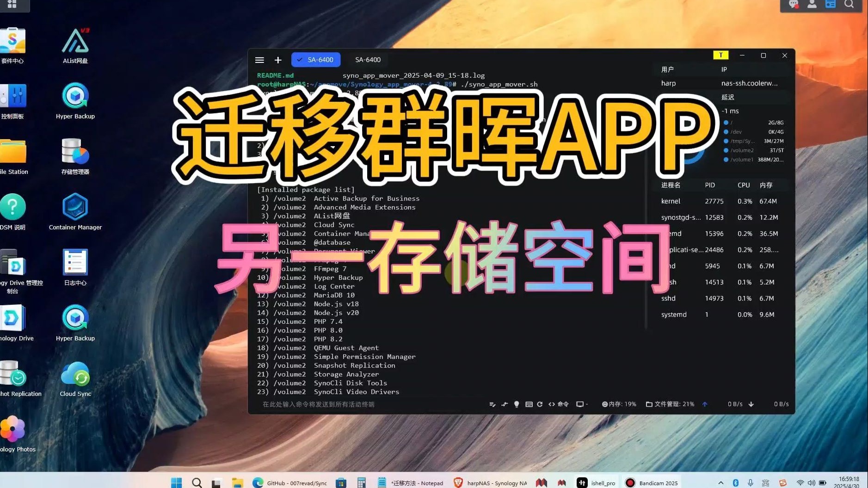Open 日志中心 Log Center shortcut
The height and width of the screenshot is (488, 868).
(75, 268)
